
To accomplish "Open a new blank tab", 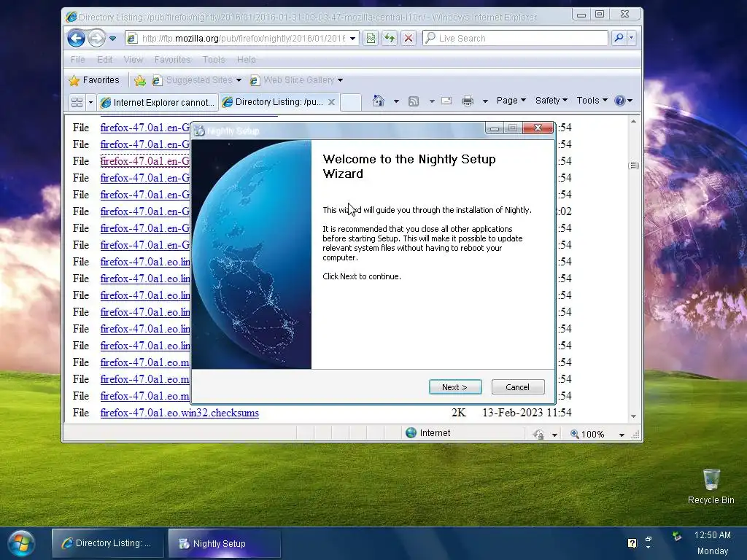I will pyautogui.click(x=351, y=102).
